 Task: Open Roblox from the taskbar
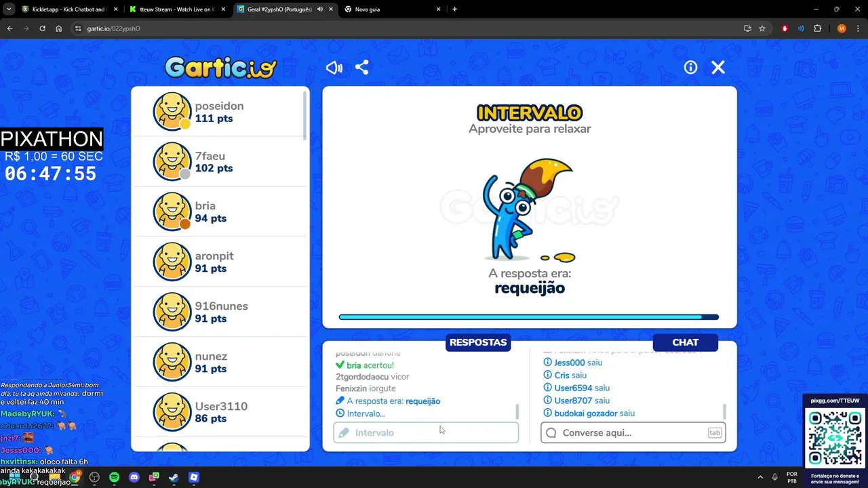194,477
